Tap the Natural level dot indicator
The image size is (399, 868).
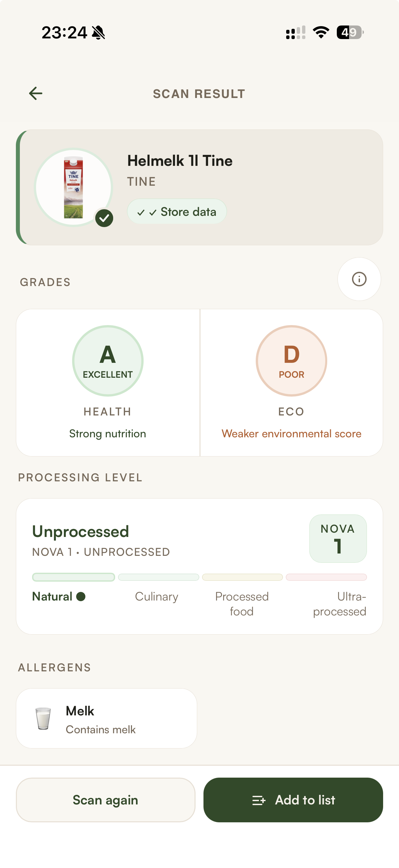[81, 597]
